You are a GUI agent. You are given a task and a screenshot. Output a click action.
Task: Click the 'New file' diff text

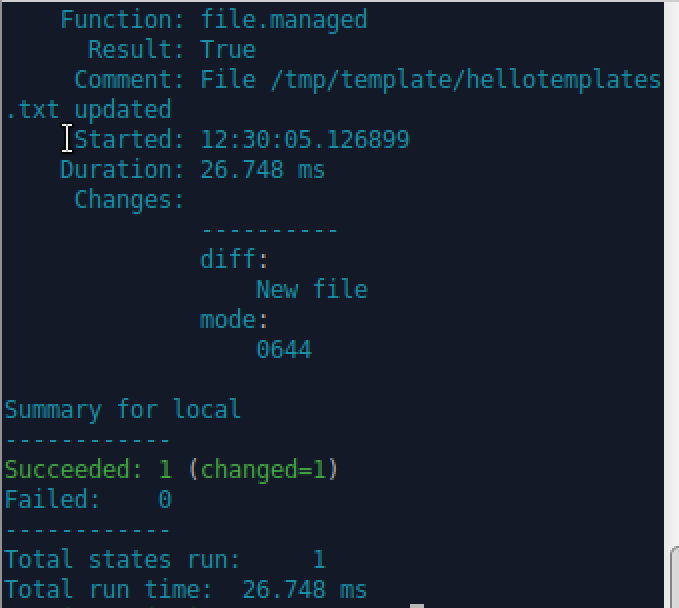tap(312, 290)
